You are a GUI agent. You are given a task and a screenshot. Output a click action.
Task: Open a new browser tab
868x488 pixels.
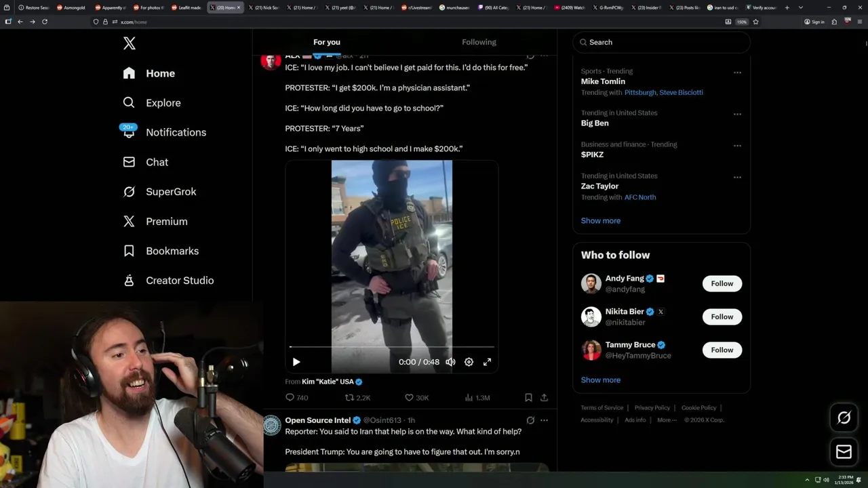click(787, 7)
